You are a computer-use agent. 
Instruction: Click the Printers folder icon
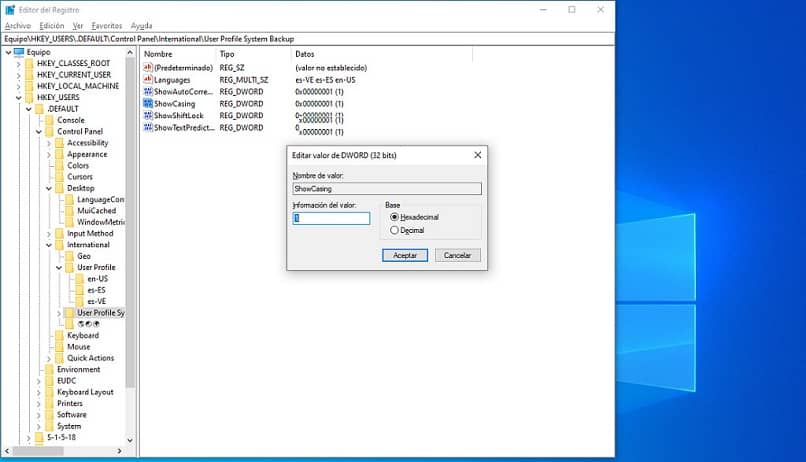[49, 403]
